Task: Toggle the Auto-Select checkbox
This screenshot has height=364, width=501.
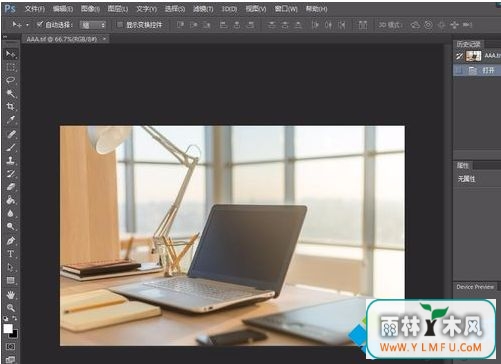Action: point(40,24)
